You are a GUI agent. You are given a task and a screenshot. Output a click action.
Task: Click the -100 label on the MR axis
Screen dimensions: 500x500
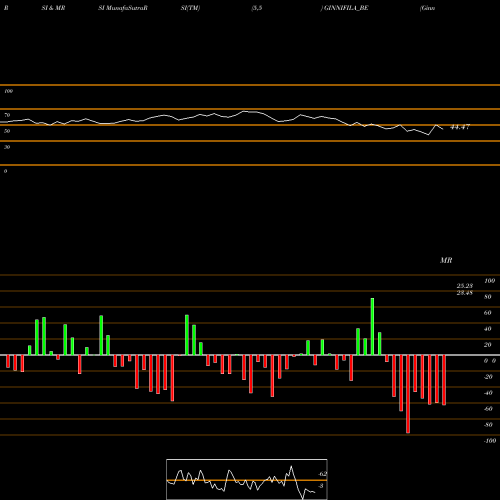click(x=490, y=441)
